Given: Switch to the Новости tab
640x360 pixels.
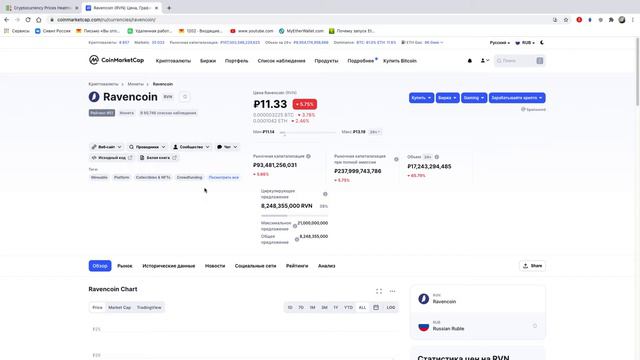Looking at the screenshot, I should click(215, 266).
